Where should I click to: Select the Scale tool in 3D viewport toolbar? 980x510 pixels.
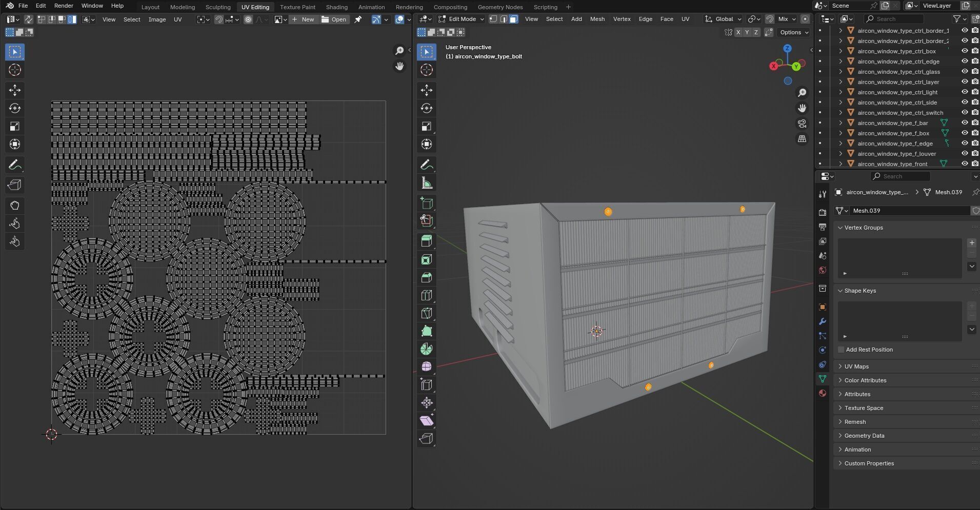pos(427,126)
